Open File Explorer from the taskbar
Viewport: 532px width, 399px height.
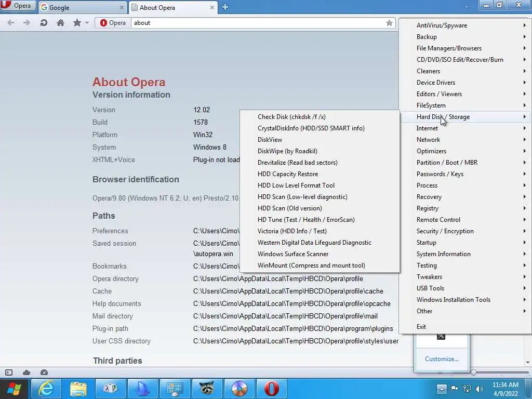[x=78, y=389]
